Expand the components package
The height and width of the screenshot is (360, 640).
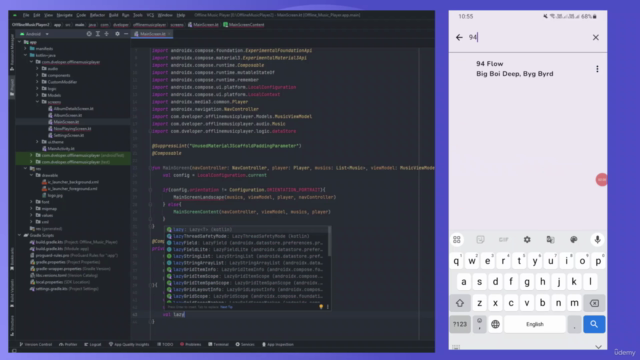click(x=37, y=75)
